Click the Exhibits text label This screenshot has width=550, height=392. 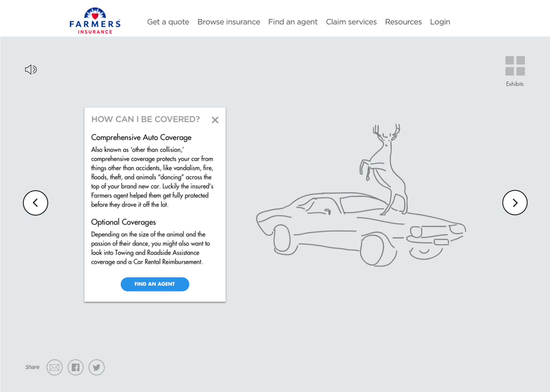click(515, 84)
